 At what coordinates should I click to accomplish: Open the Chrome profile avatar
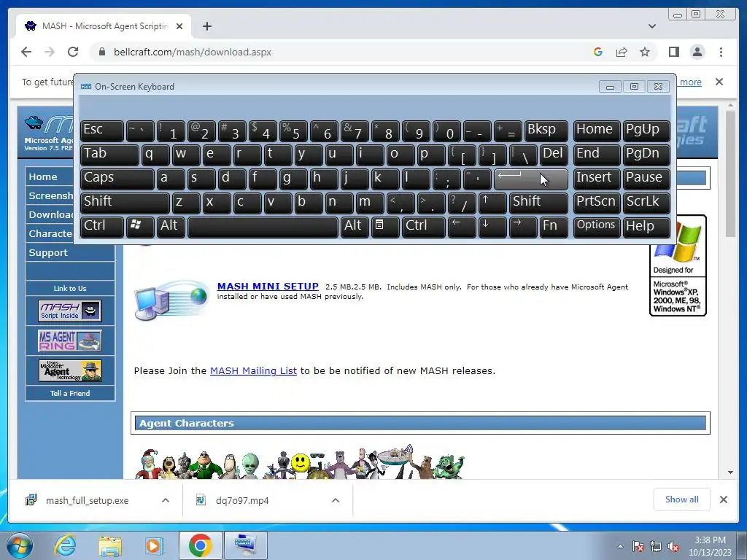coord(697,52)
